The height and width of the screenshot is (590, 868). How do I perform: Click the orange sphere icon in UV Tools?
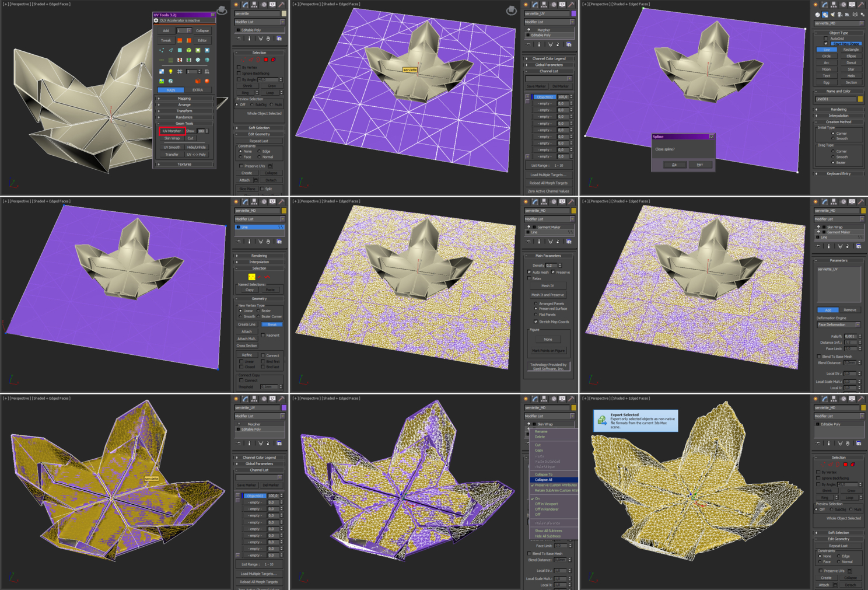pyautogui.click(x=206, y=81)
